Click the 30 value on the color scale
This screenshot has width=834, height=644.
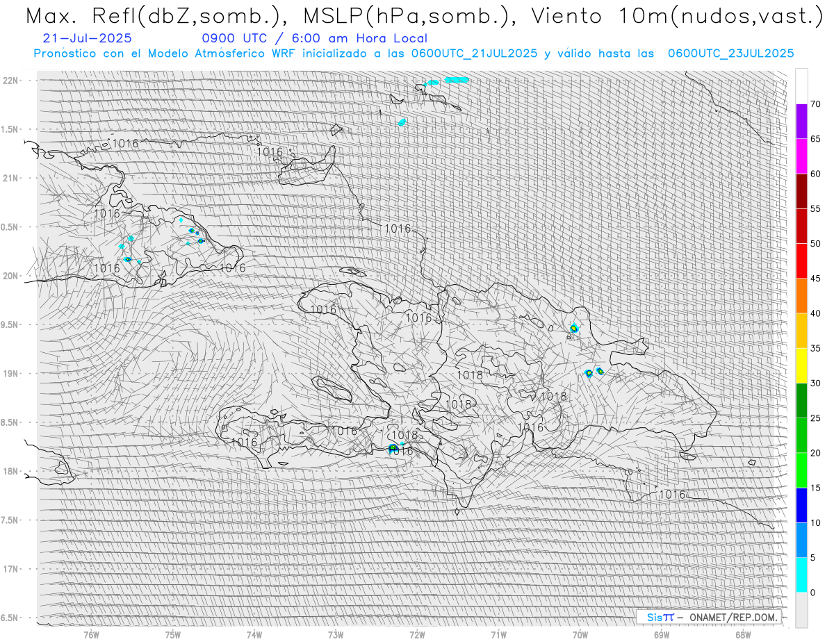pyautogui.click(x=815, y=383)
